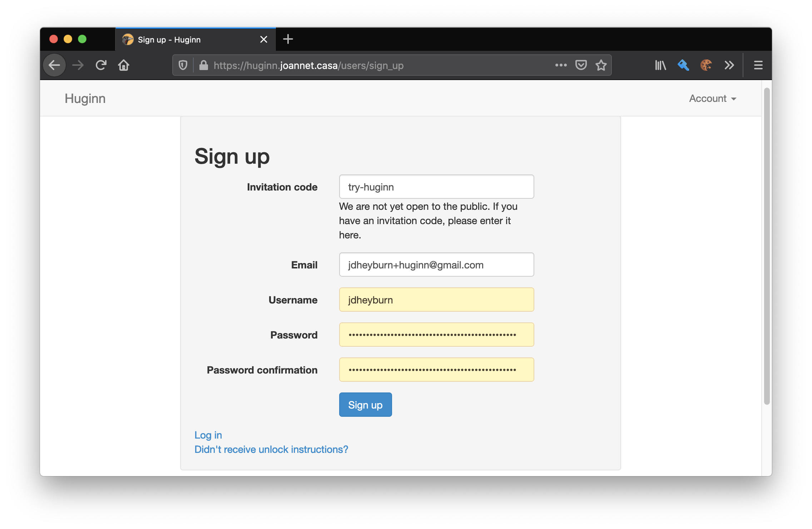This screenshot has width=812, height=529.
Task: Show more toolbar items overflow chevron
Action: [x=729, y=65]
